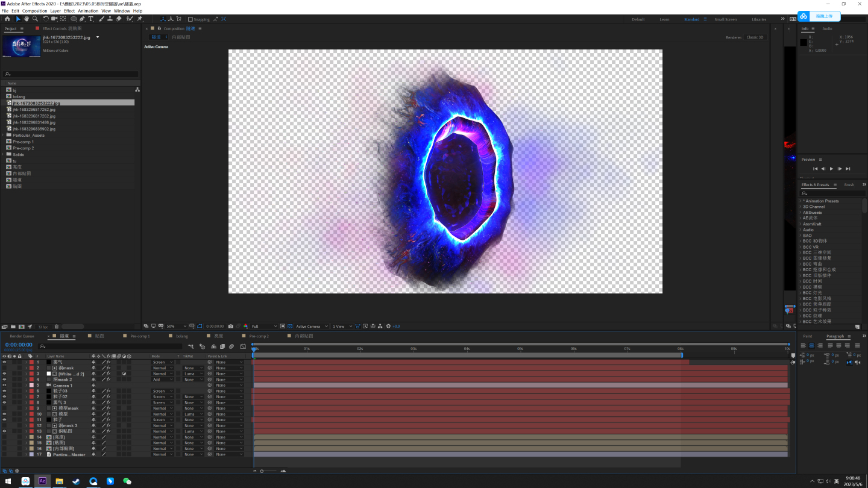Select the Pan Behind anchor point tool
This screenshot has width=868, height=488.
point(63,19)
